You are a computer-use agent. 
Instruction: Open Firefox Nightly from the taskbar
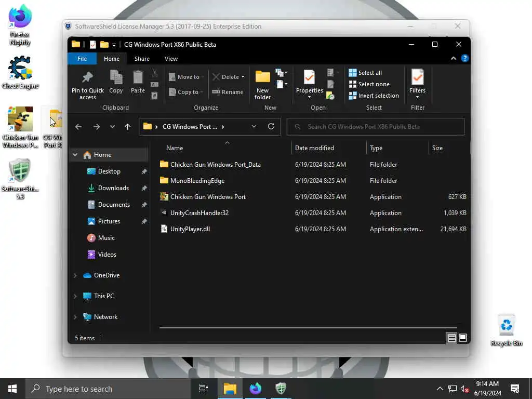pos(256,389)
